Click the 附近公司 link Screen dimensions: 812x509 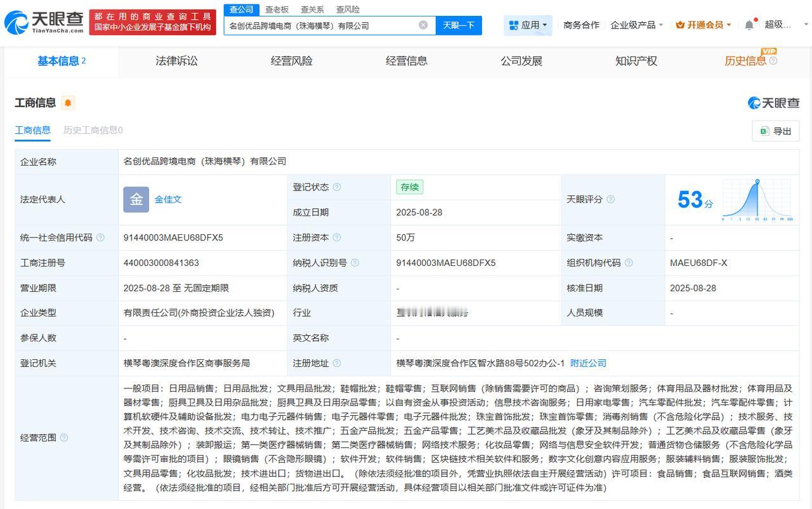coord(588,363)
